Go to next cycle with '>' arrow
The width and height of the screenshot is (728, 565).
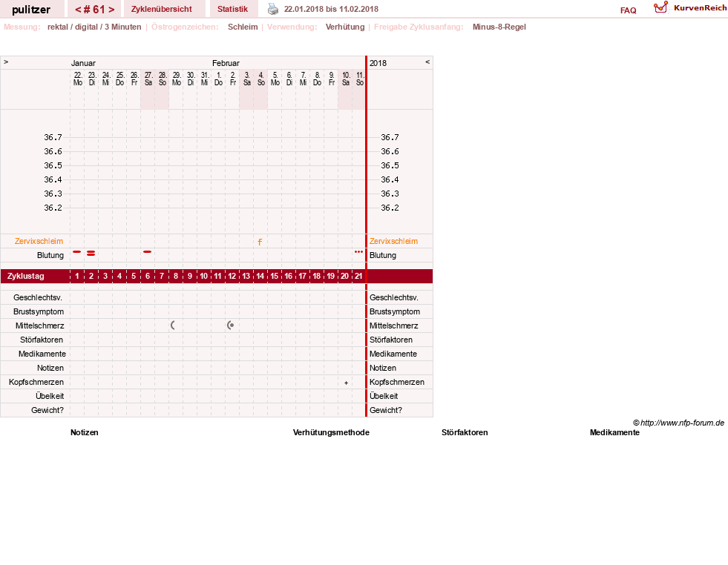(x=111, y=10)
